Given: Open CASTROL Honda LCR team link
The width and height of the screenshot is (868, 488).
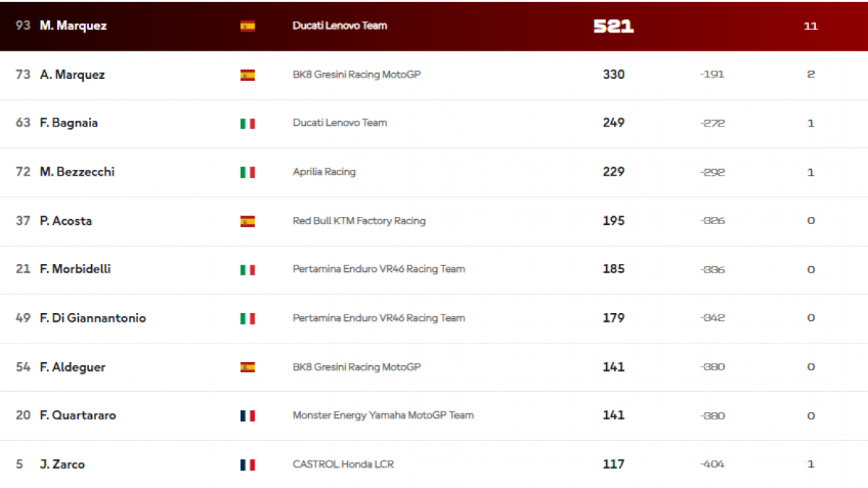Looking at the screenshot, I should (x=343, y=464).
